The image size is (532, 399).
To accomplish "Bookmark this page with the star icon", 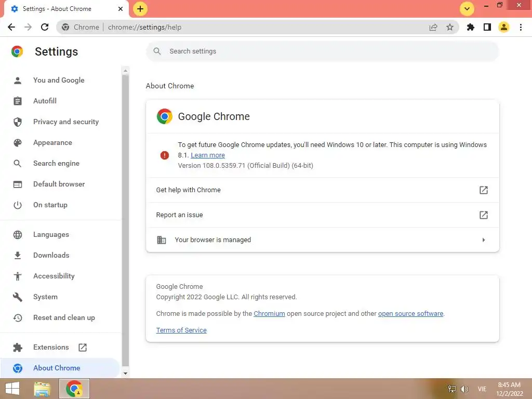I will (x=450, y=27).
